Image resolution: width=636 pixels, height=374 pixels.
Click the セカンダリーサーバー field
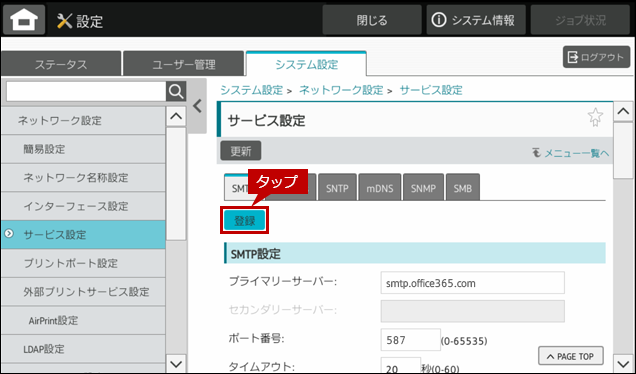[x=473, y=311]
